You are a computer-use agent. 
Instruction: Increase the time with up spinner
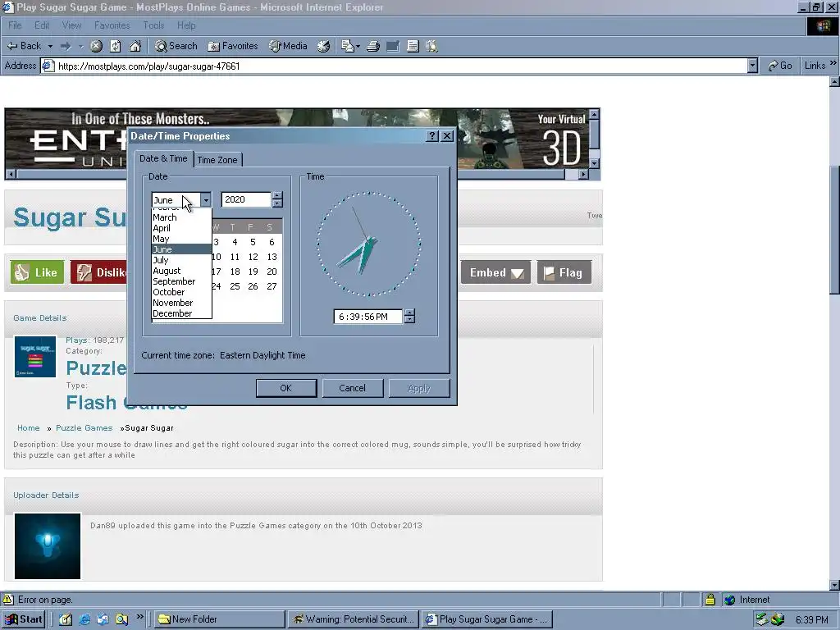(409, 313)
